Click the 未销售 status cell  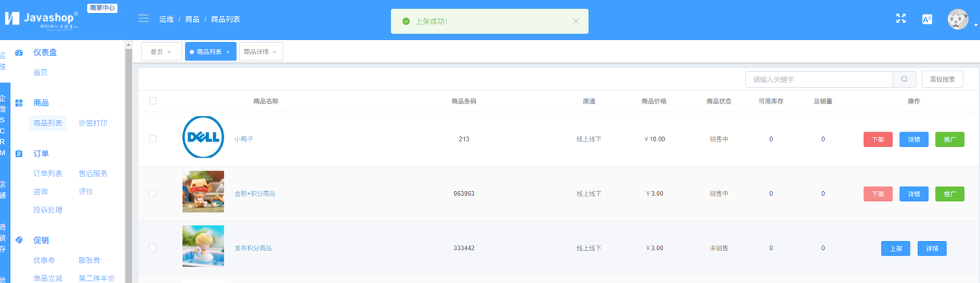tap(719, 248)
